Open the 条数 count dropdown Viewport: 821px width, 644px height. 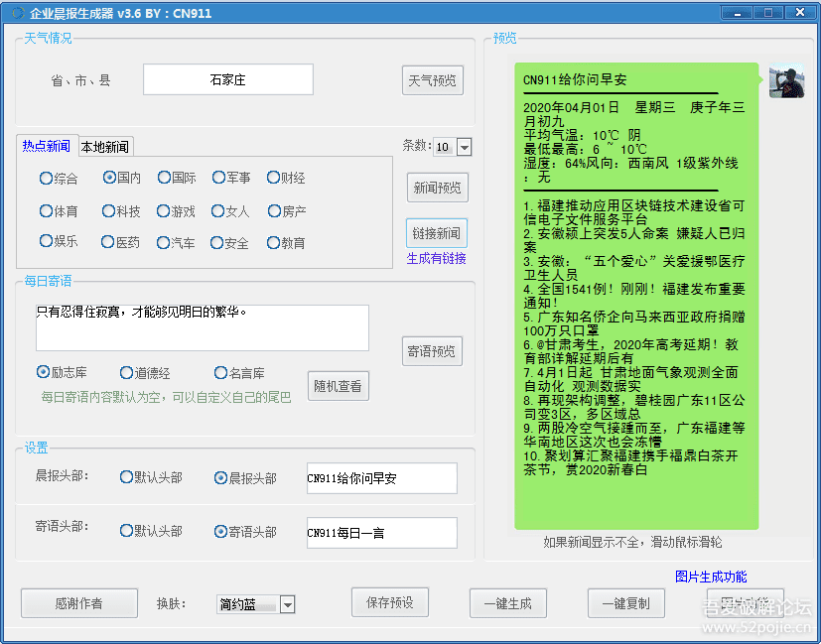click(464, 146)
